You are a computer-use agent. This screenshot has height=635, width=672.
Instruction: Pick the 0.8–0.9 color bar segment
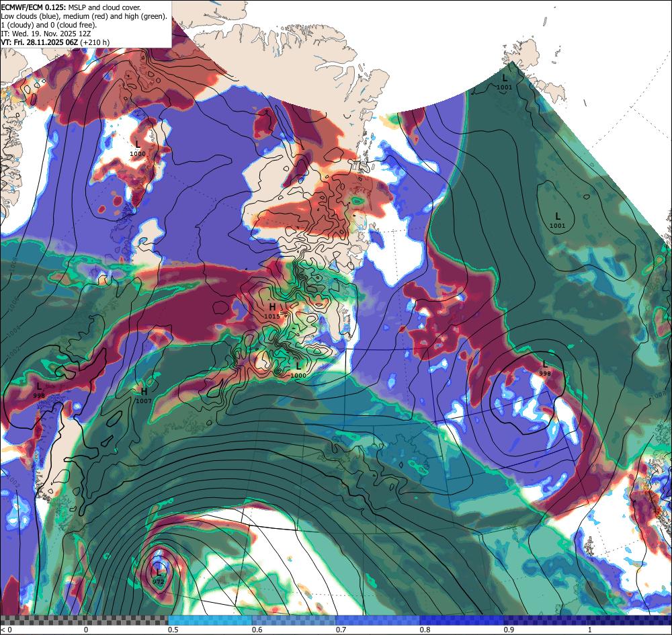pyautogui.click(x=462, y=620)
